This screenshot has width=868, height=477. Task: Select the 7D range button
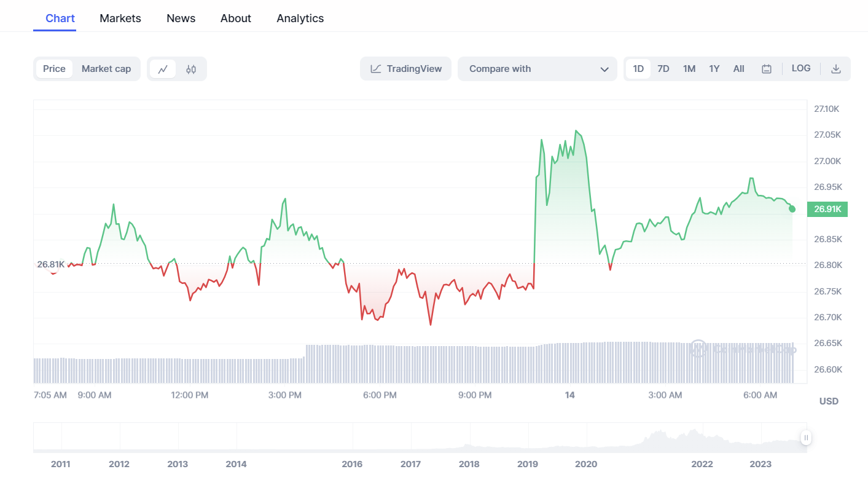point(663,69)
